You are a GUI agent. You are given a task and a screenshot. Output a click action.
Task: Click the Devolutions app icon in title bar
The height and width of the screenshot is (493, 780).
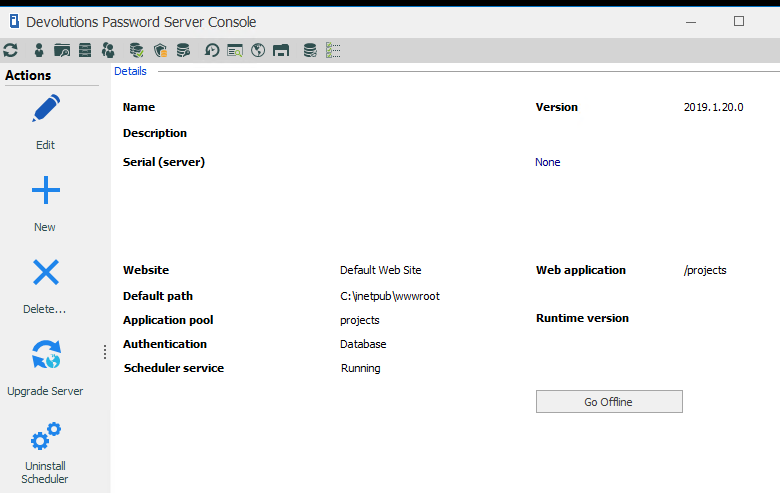click(x=14, y=21)
